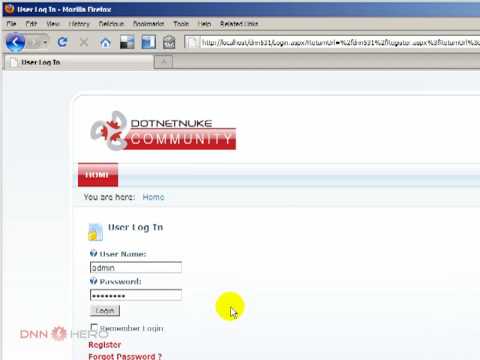Click inside the User Name input box
The image size is (480, 360).
coord(136,267)
